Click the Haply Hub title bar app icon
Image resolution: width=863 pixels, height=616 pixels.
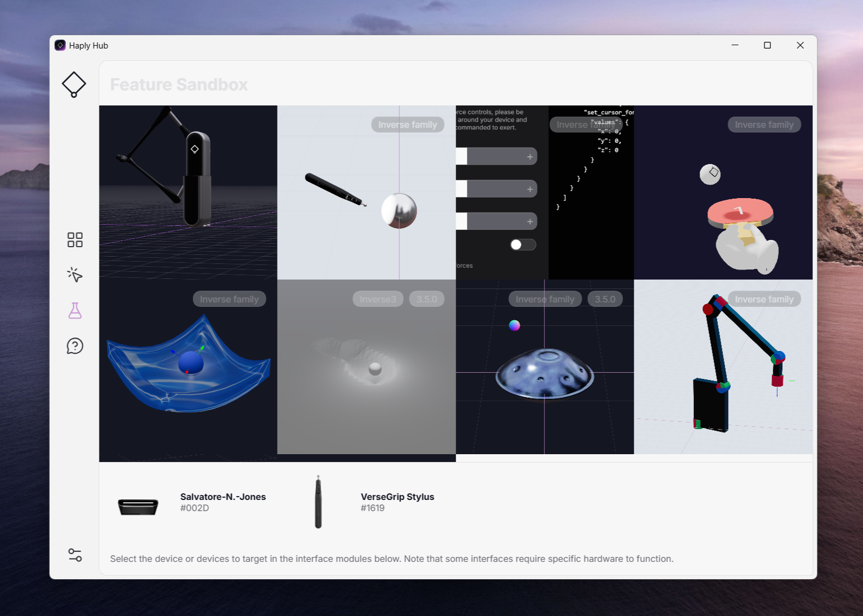point(60,46)
